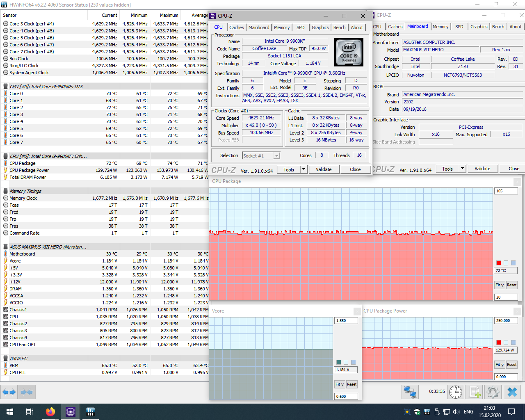Pick the red color swatch on CPU Package graph
Image resolution: width=525 pixels, height=420 pixels.
pos(499,263)
